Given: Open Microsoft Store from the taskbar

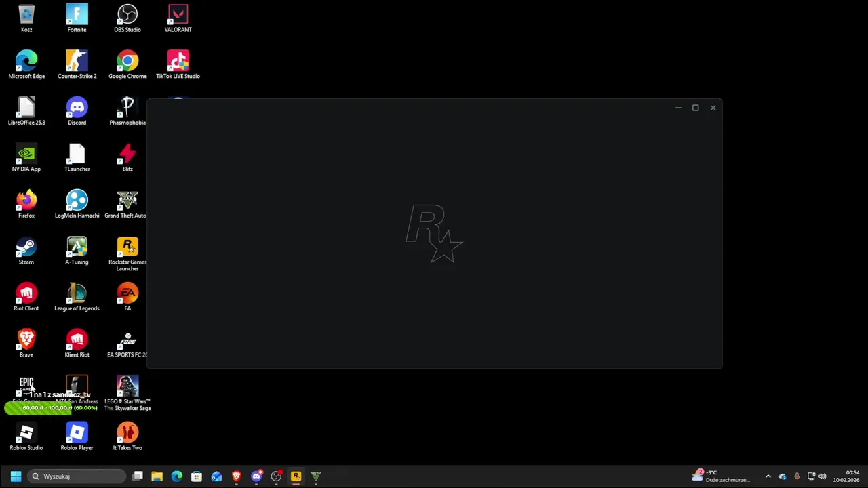Looking at the screenshot, I should tap(197, 476).
